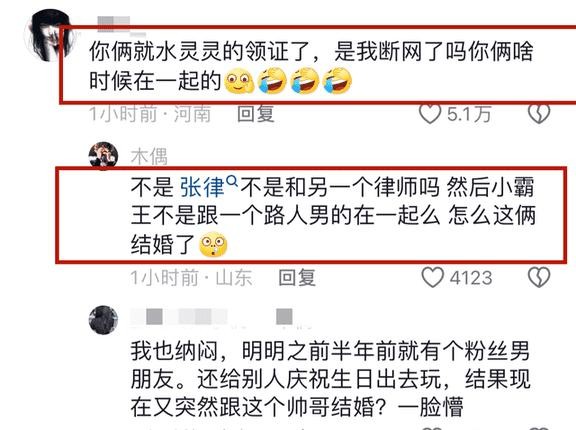Select the comment text starting 你俩就水灵灵

point(312,66)
